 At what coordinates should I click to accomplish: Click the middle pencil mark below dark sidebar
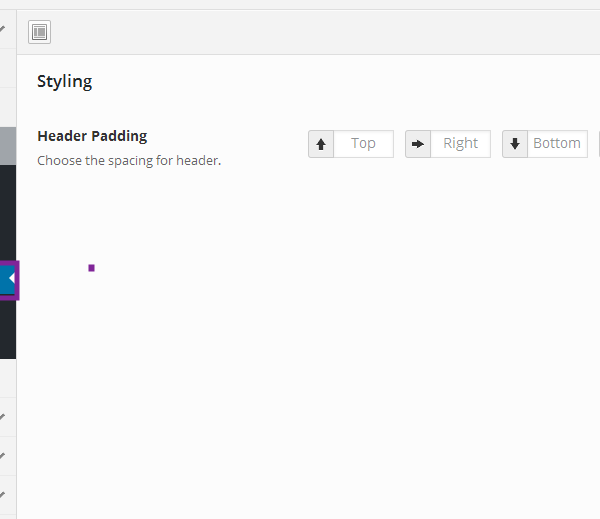(x=3, y=455)
